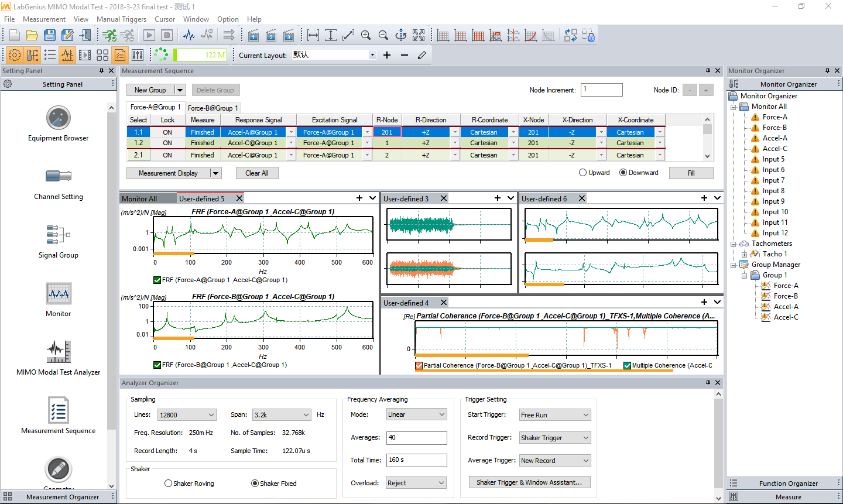Click Function Organizer at bottom right
Screen dimensions: 843x504
coord(788,484)
